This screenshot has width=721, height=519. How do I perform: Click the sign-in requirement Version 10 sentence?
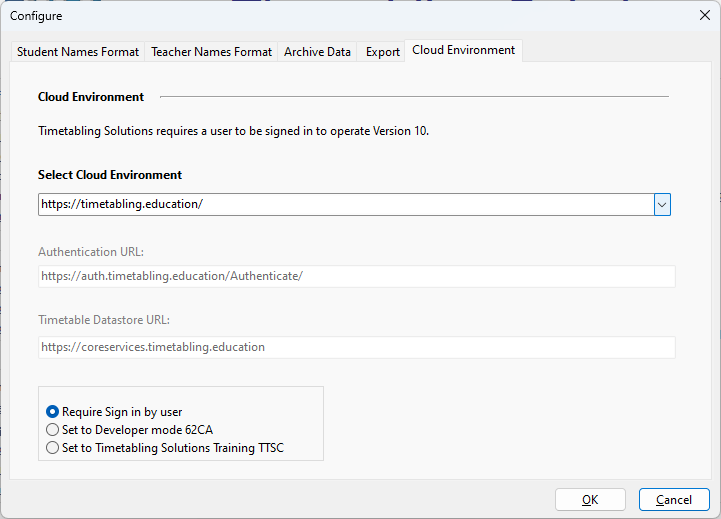[234, 131]
